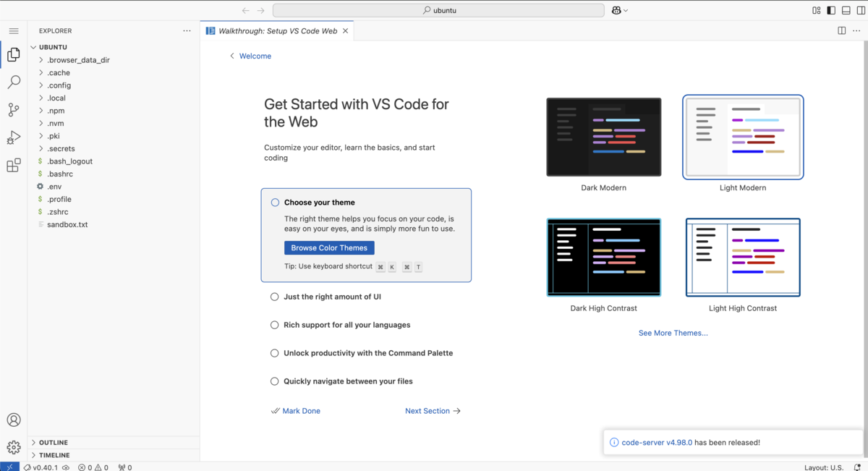The height and width of the screenshot is (471, 868).
Task: Click the info icon in code-server notification
Action: [614, 442]
